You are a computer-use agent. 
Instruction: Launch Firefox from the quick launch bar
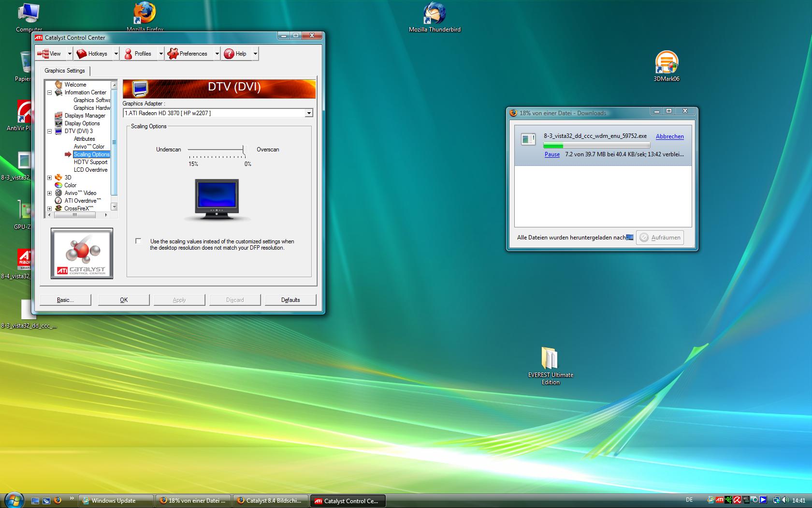(58, 500)
